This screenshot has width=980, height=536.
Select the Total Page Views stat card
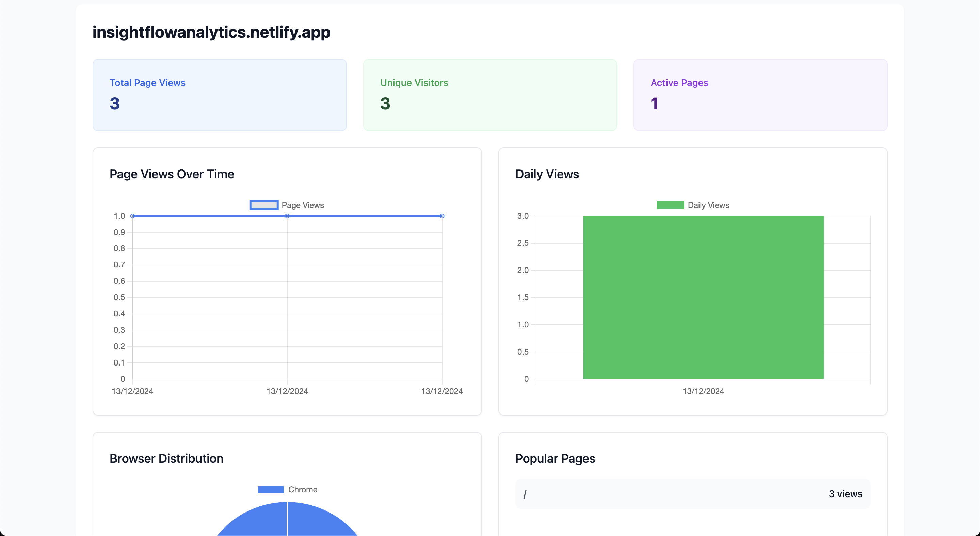(x=220, y=95)
